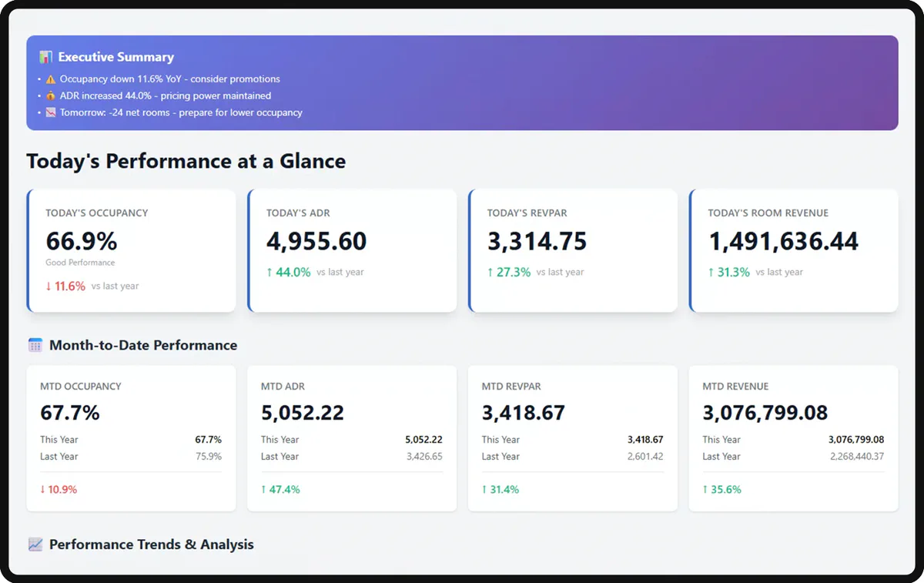Click the 4,955.60 ADR value
924x583 pixels.
(316, 241)
